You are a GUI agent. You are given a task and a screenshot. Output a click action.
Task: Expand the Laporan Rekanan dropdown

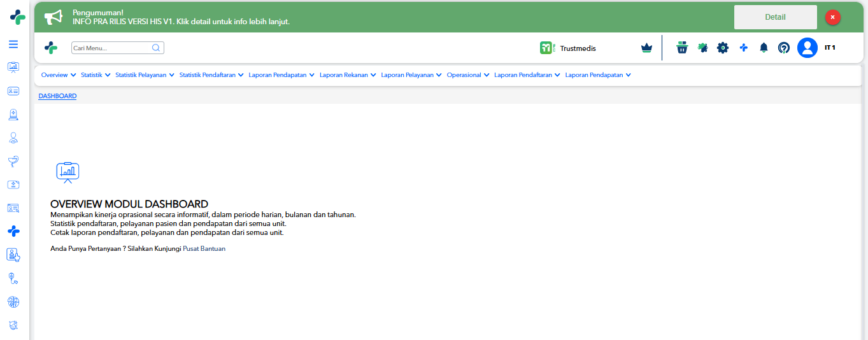click(x=348, y=75)
